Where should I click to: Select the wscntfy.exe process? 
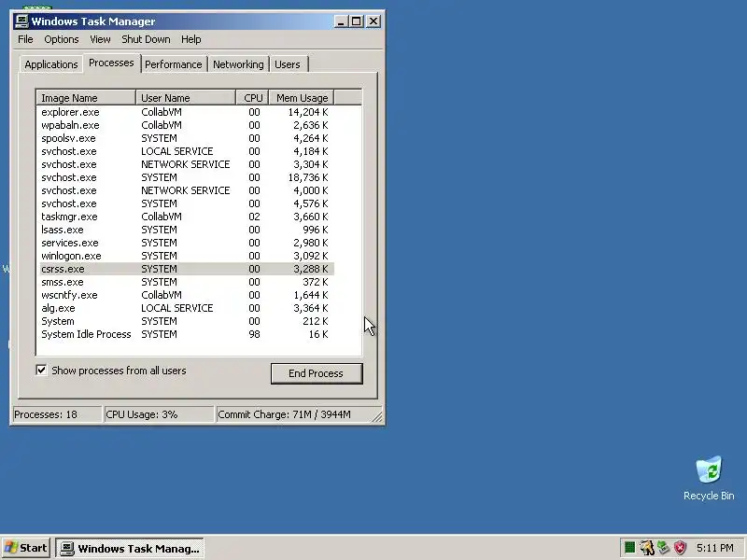187,295
